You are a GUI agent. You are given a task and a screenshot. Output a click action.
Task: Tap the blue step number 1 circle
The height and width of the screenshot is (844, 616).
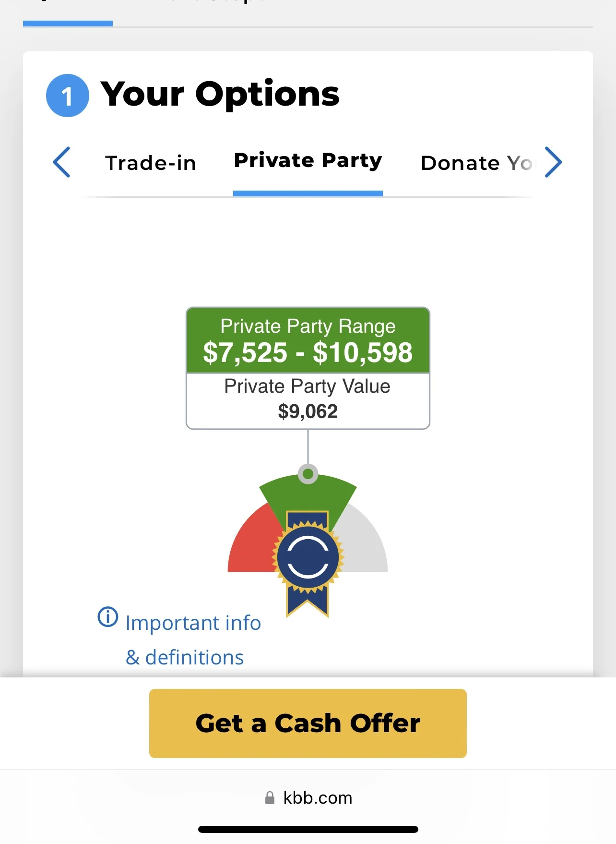click(x=68, y=96)
